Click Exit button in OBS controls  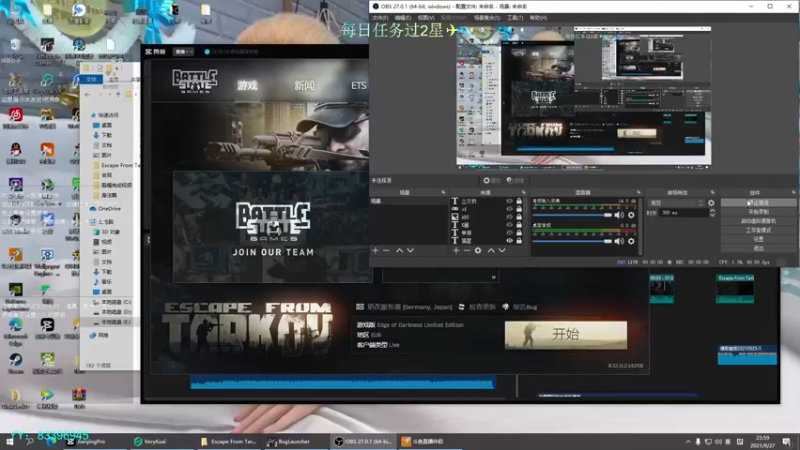(x=758, y=248)
